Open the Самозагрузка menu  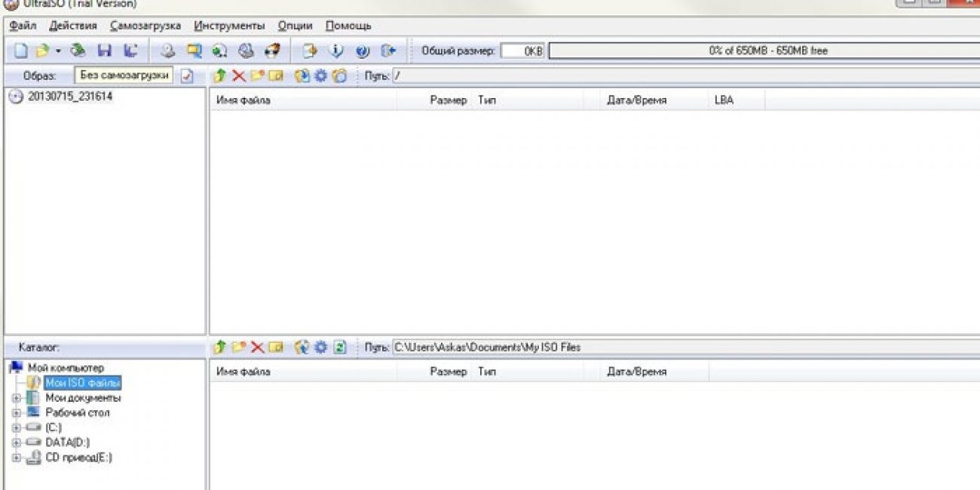145,26
